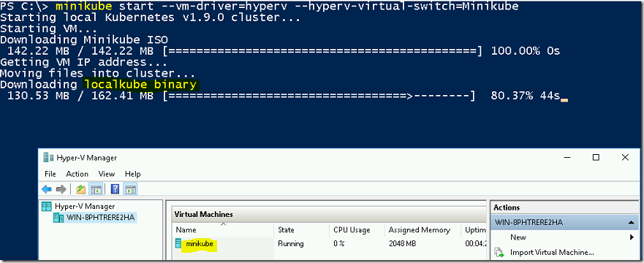This screenshot has width=644, height=263.
Task: Click the minikube virtual machine icon
Action: 178,244
